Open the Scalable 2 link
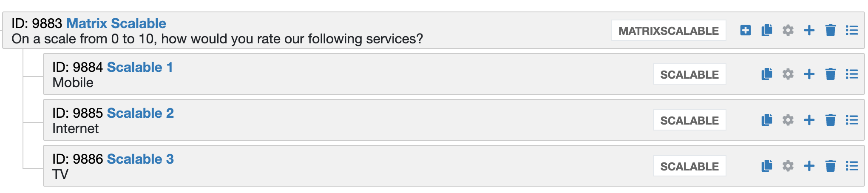 click(x=140, y=113)
